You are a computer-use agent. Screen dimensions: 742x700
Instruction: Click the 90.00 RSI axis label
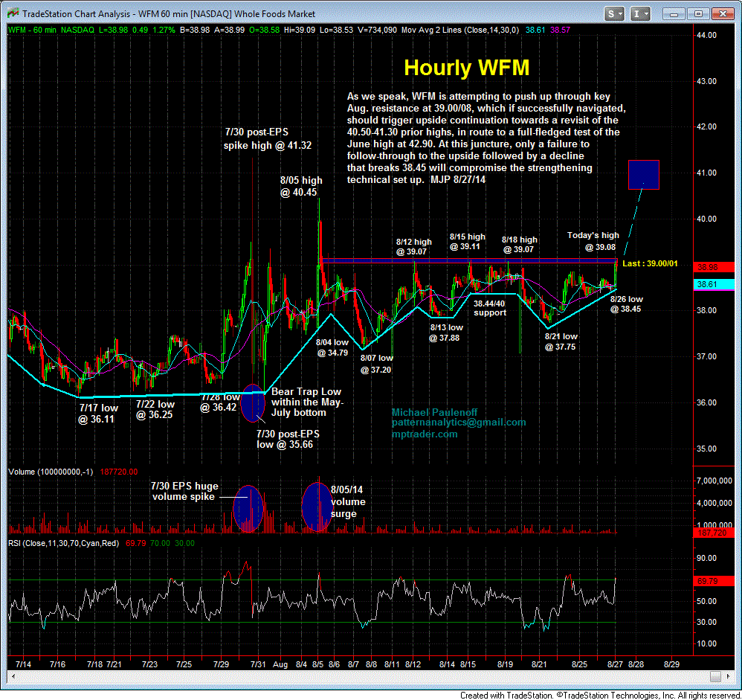706,558
